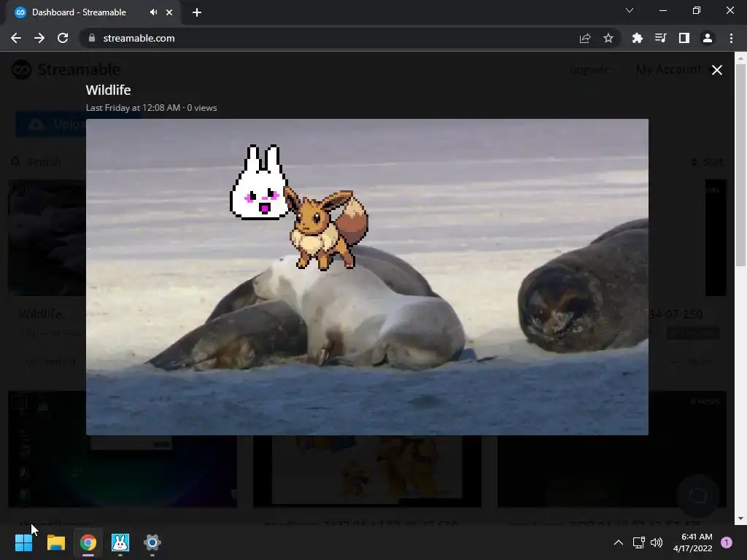Switch to Chrome in taskbar

pos(88,542)
